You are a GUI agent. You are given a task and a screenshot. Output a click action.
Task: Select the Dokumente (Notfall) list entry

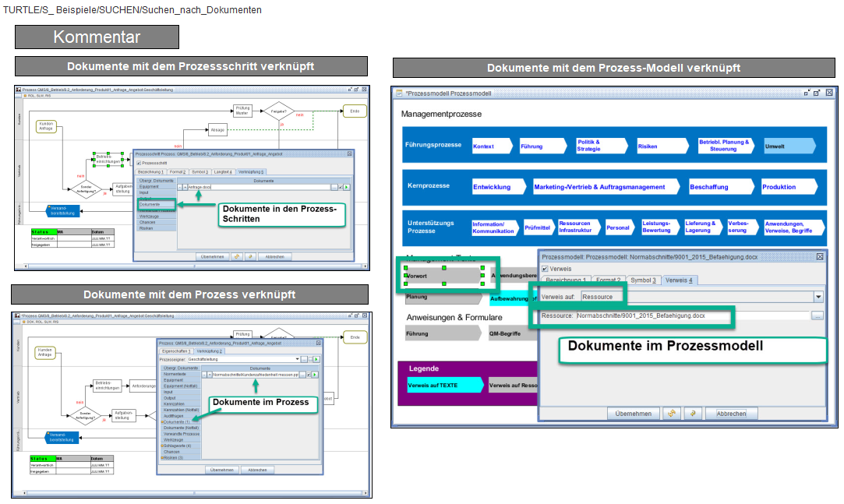(x=182, y=428)
